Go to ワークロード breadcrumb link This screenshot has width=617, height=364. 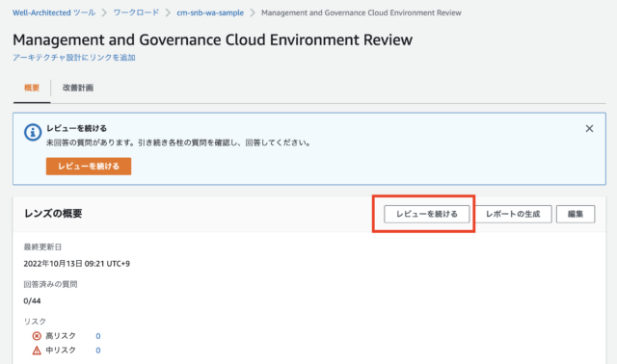point(136,13)
